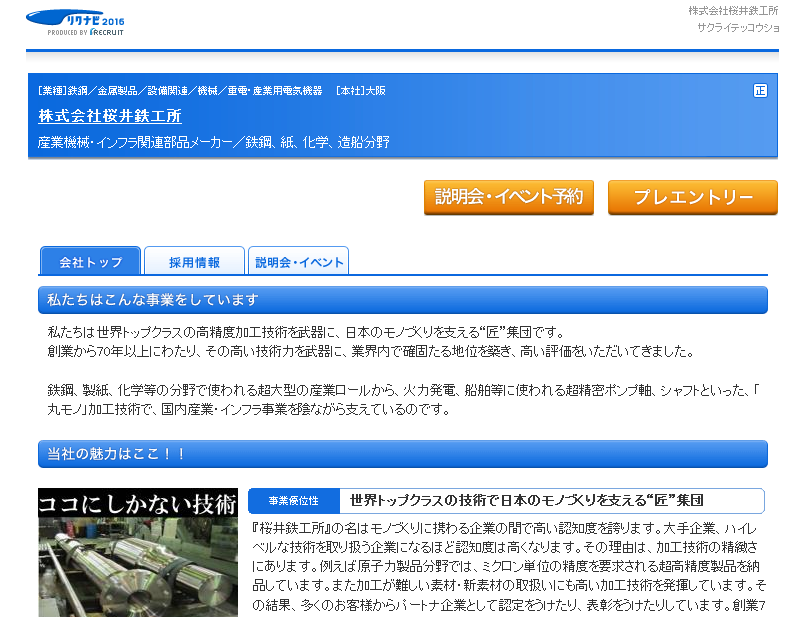The width and height of the screenshot is (803, 617).
Task: Click the プレエントリー orange button
Action: (692, 197)
